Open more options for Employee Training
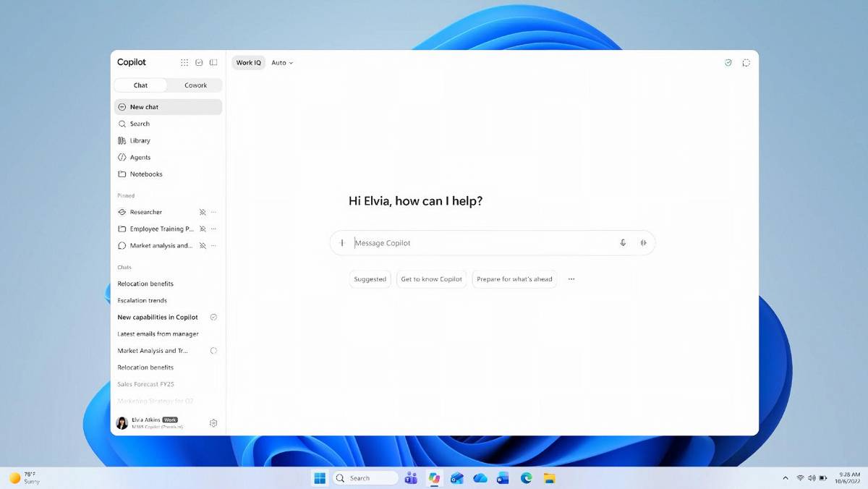 point(213,229)
